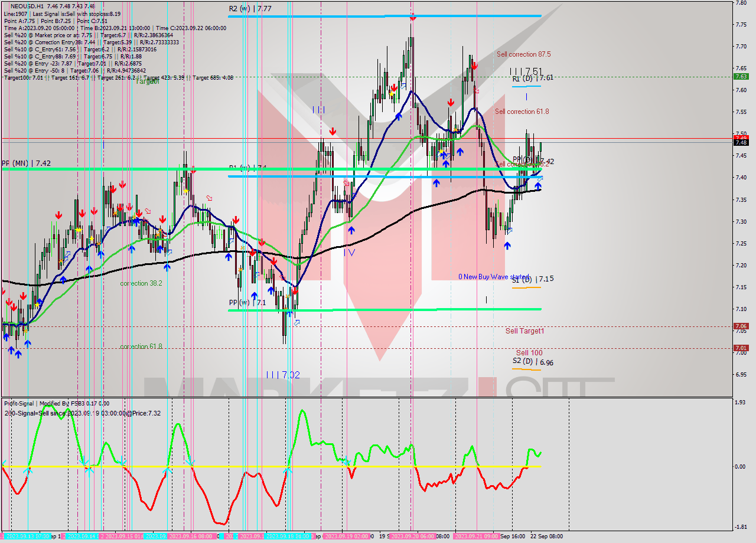
Task: Click the '22 Sep 08:00' time label
Action: 546,537
